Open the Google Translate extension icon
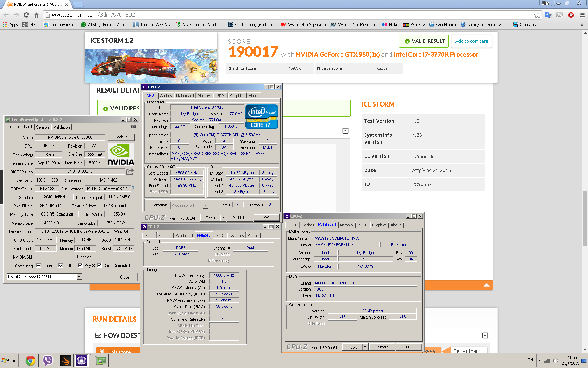The width and height of the screenshot is (588, 368). tap(548, 15)
